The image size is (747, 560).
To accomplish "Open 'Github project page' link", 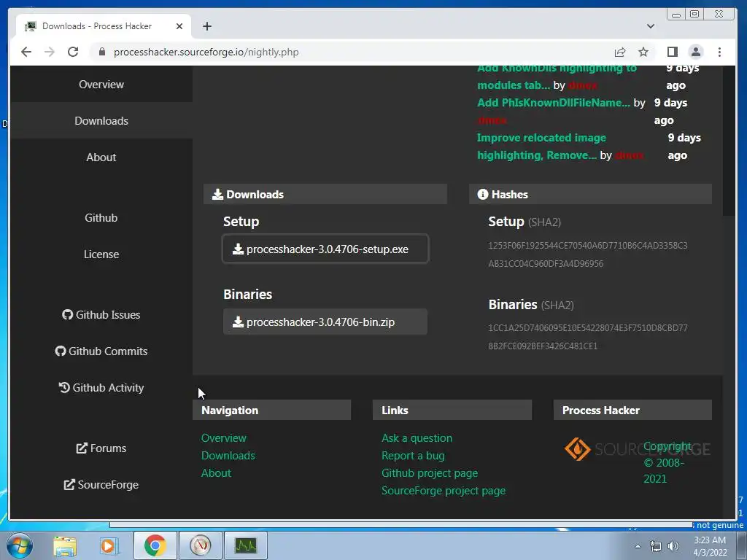I will coord(430,473).
